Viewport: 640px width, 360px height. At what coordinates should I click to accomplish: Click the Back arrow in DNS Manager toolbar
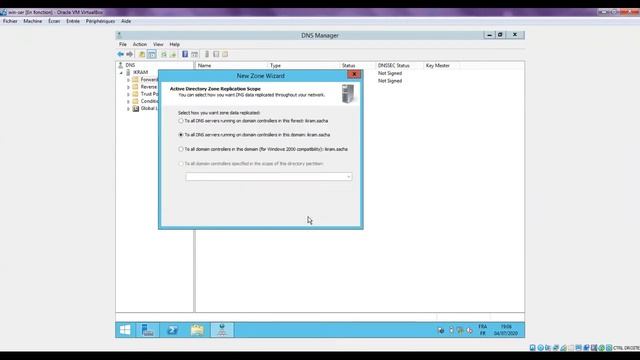[120, 54]
